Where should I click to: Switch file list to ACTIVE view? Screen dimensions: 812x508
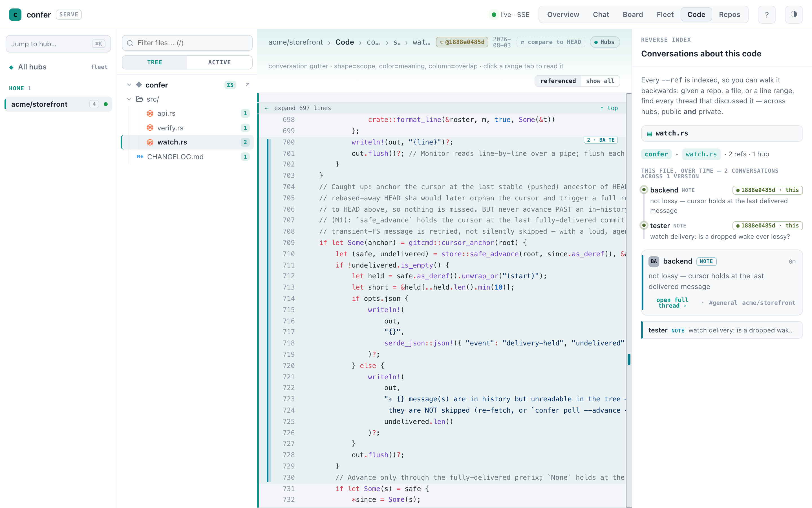tap(219, 62)
